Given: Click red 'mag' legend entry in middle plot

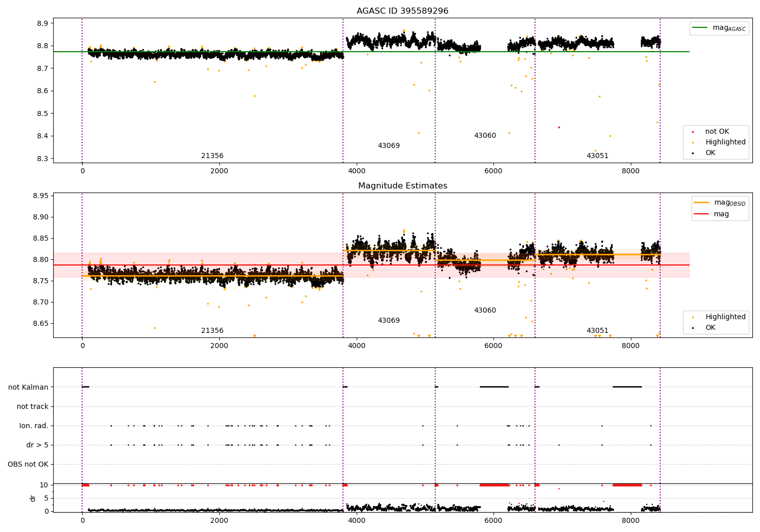Looking at the screenshot, I should coord(712,214).
